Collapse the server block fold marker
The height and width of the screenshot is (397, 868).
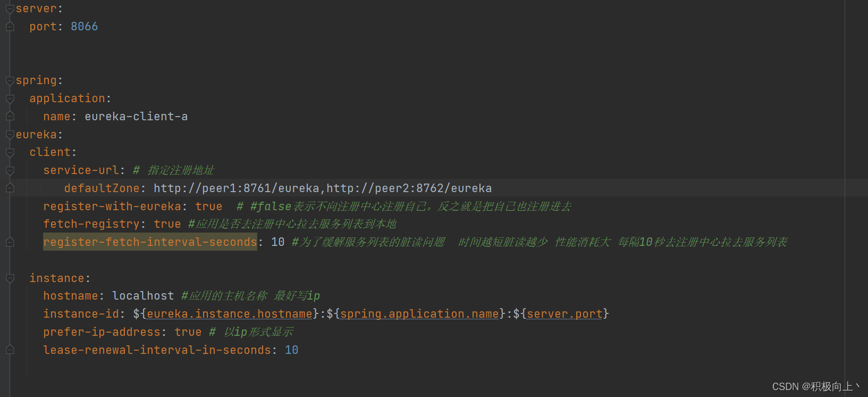click(10, 9)
